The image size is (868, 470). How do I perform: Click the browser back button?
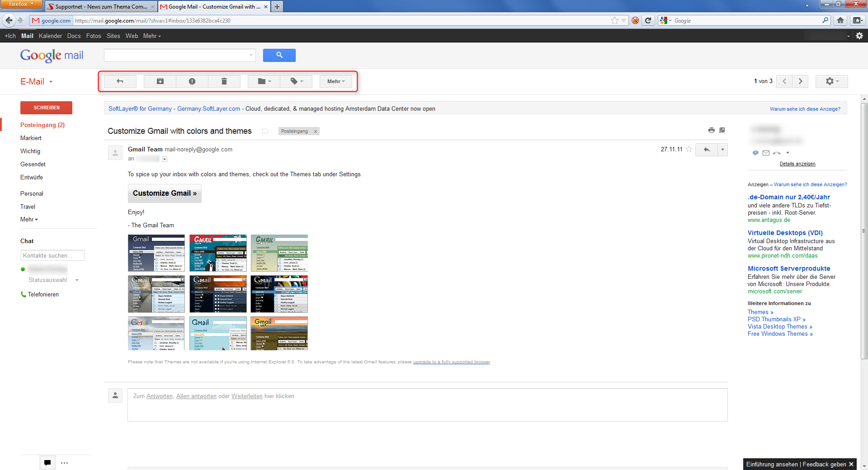9,20
